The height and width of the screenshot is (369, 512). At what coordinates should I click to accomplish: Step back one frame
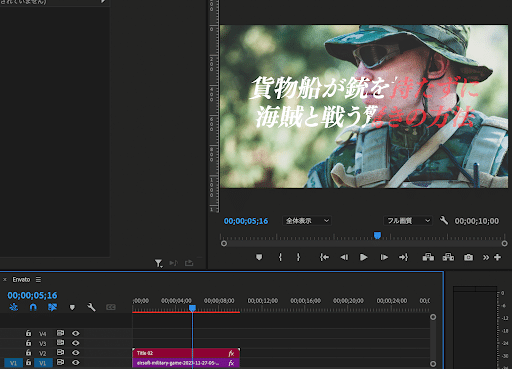point(344,257)
